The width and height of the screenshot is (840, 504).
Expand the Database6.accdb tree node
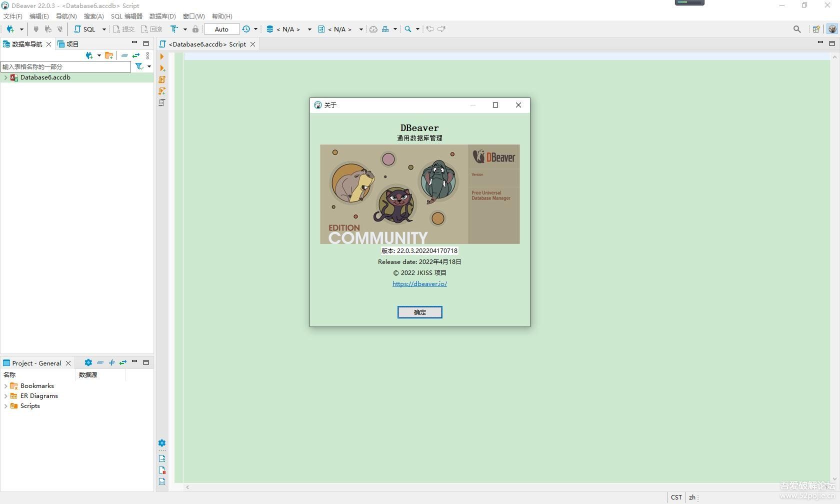5,77
